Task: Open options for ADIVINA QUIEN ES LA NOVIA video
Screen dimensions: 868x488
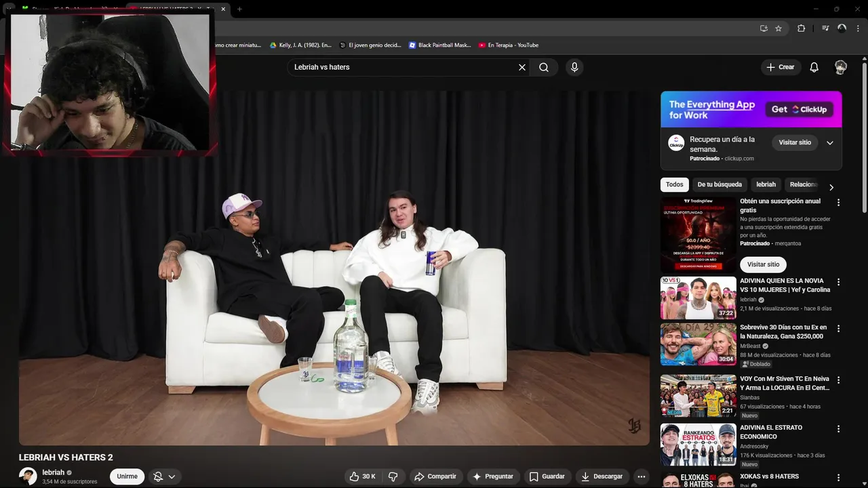Action: point(838,282)
